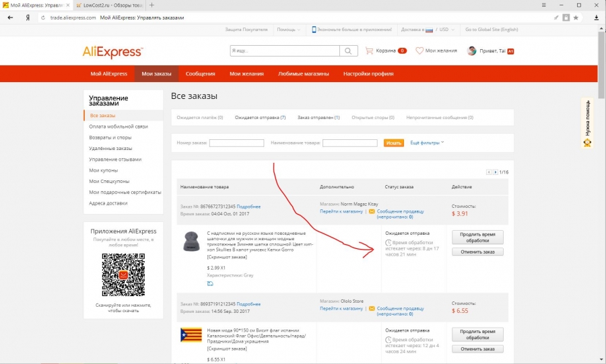This screenshot has height=364, width=606.
Task: Click in the Номер заказа input field
Action: (x=236, y=143)
